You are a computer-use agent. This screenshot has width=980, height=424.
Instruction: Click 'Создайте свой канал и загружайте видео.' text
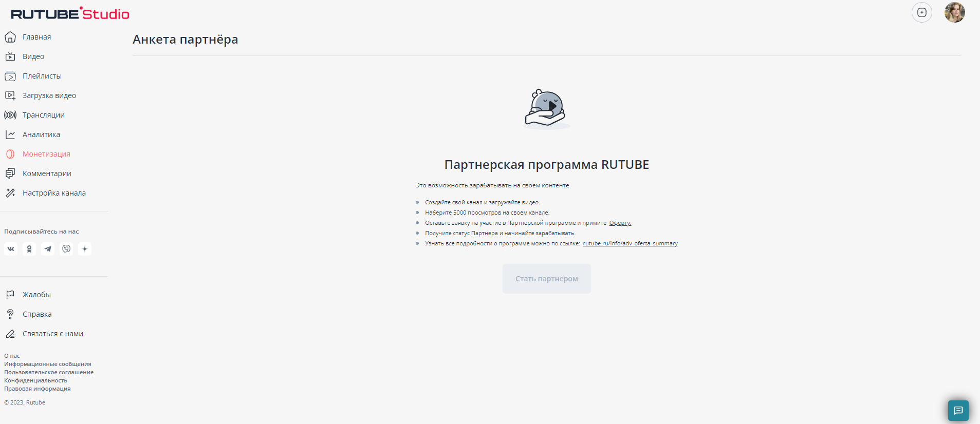[483, 202]
